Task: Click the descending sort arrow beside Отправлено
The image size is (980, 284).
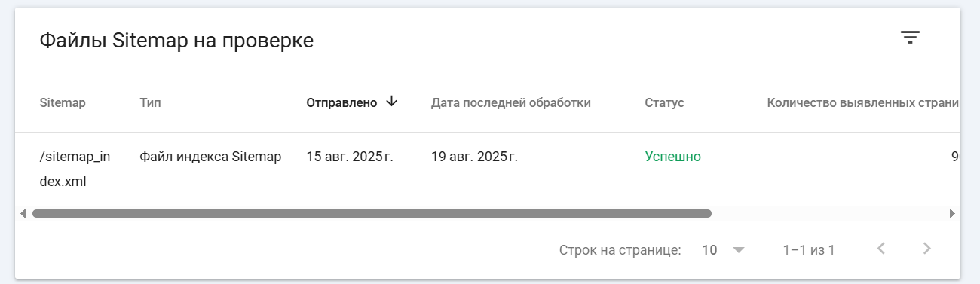Action: tap(391, 102)
